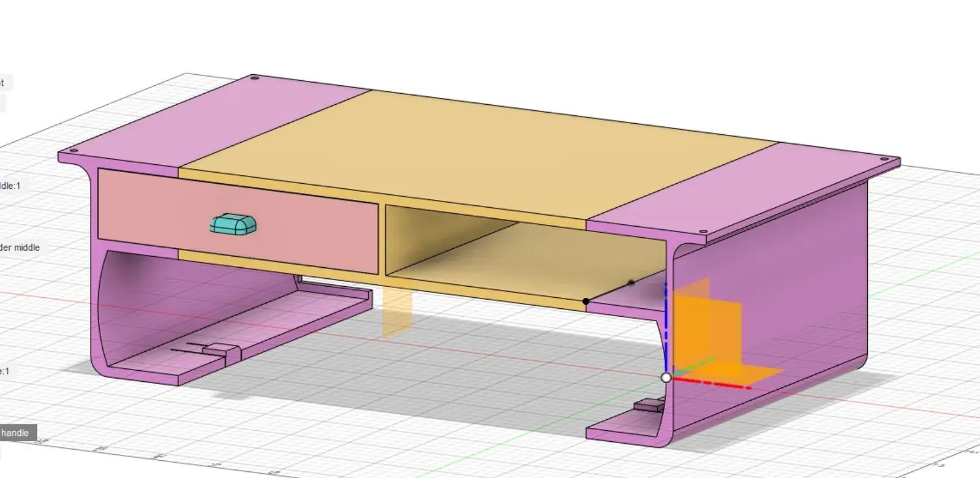Viewport: 980px width, 478px height.
Task: Click the red X axis line
Action: point(710,383)
